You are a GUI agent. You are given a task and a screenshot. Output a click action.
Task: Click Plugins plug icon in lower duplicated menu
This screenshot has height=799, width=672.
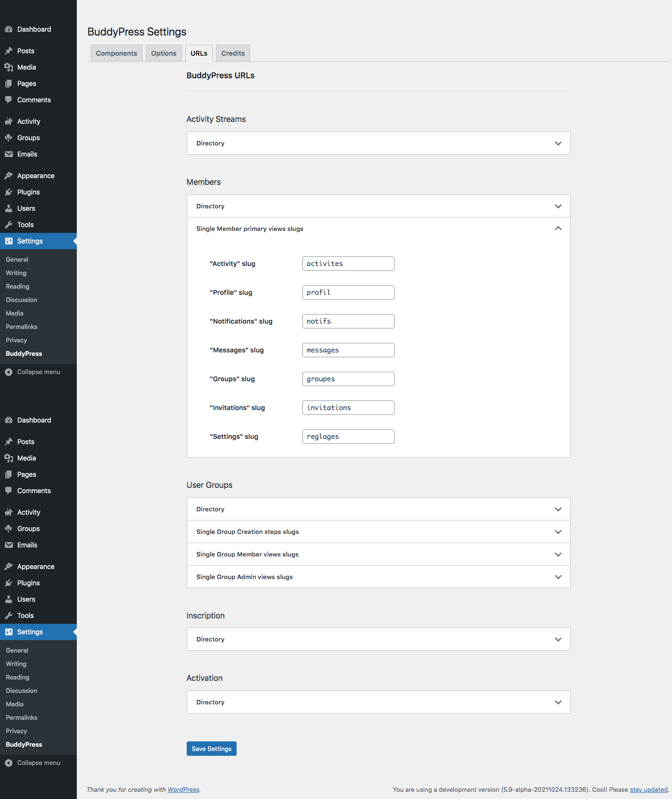click(x=9, y=583)
